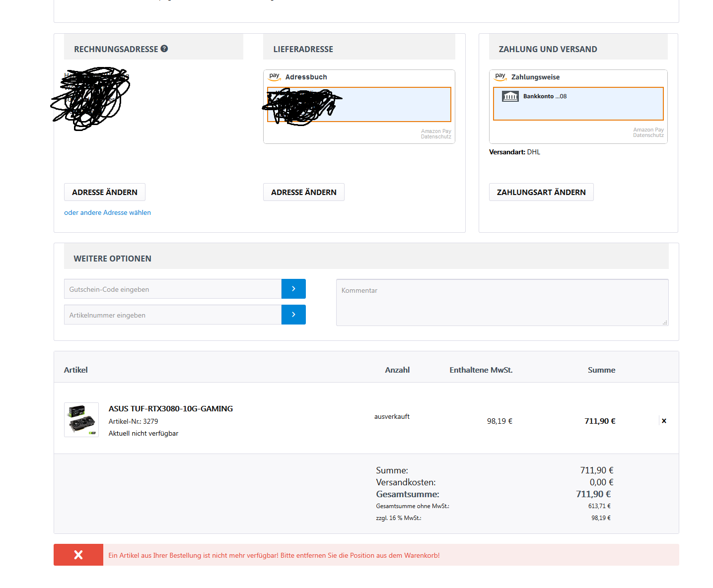The image size is (713, 588).
Task: Click the 98,19 € MwSt. value in item row
Action: click(x=499, y=421)
